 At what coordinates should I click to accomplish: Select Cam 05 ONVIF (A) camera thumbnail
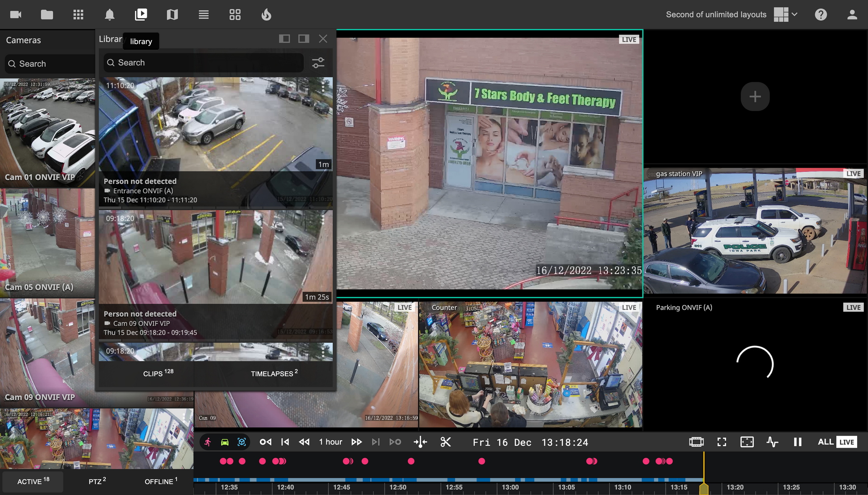coord(47,243)
